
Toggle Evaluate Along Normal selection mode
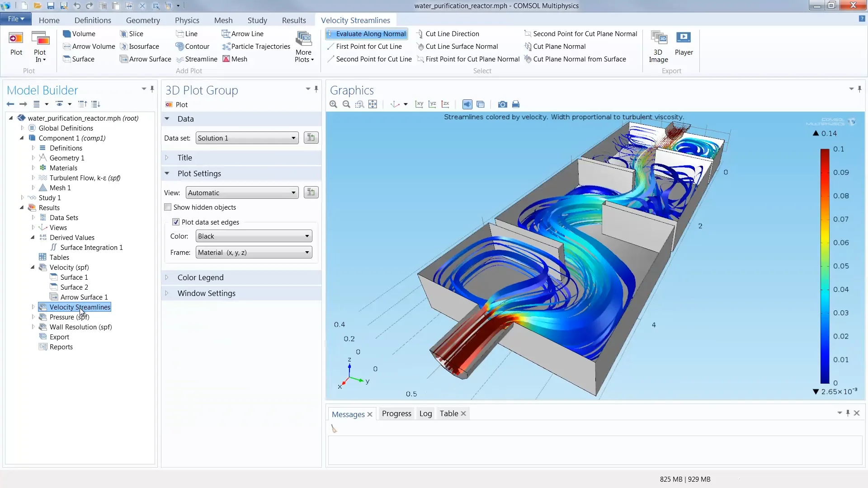coord(366,34)
